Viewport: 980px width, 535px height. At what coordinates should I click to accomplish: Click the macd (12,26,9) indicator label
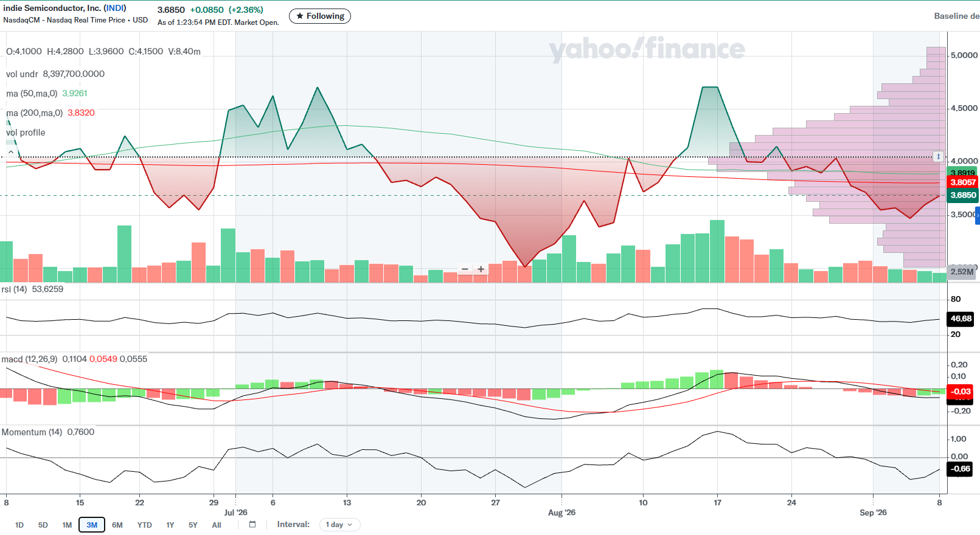(x=29, y=359)
